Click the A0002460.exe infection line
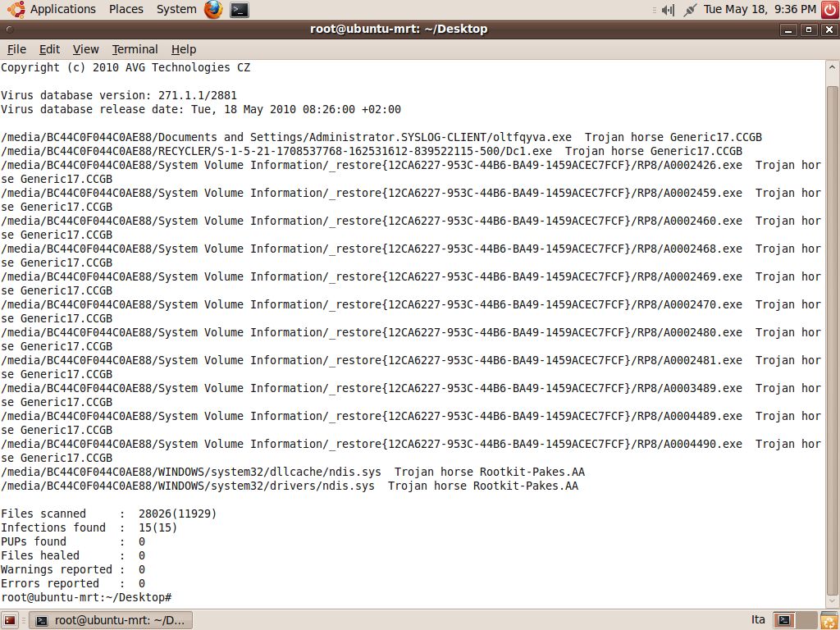This screenshot has width=840, height=630. (411, 228)
